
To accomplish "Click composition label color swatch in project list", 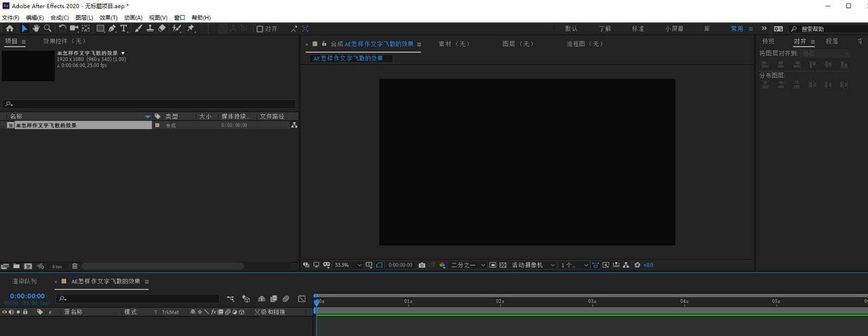I will 157,125.
